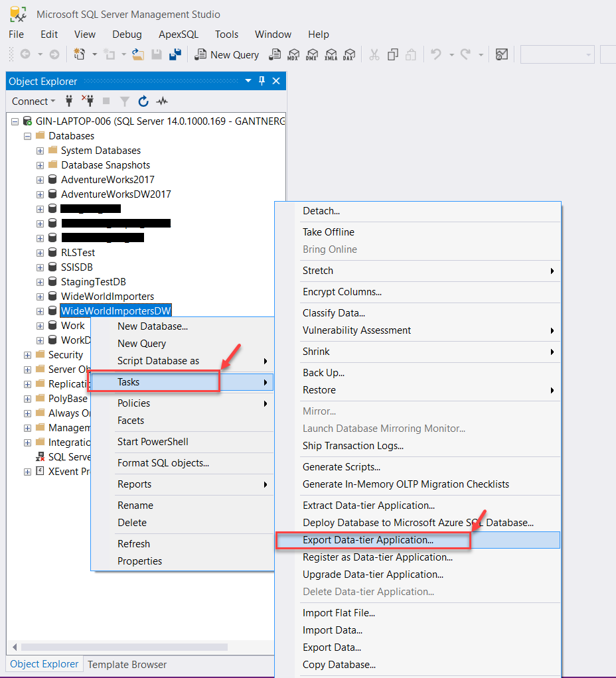Click the Open File folder icon
Viewport: 616px width, 678px height.
point(138,55)
